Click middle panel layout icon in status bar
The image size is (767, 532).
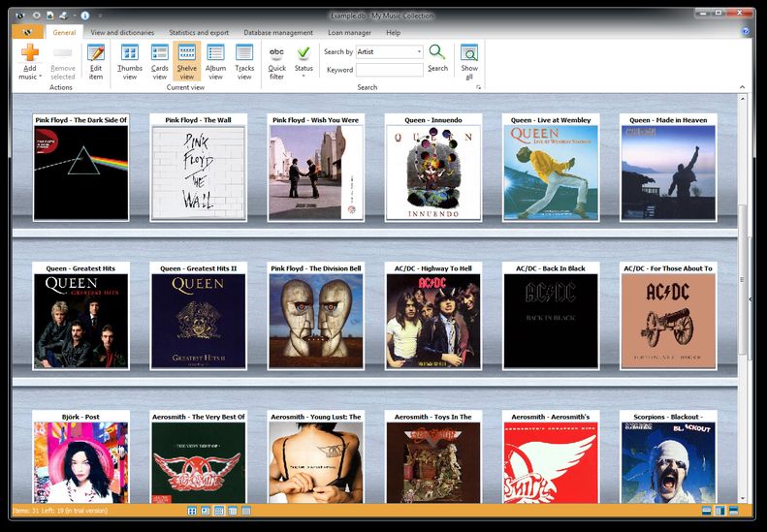click(719, 511)
